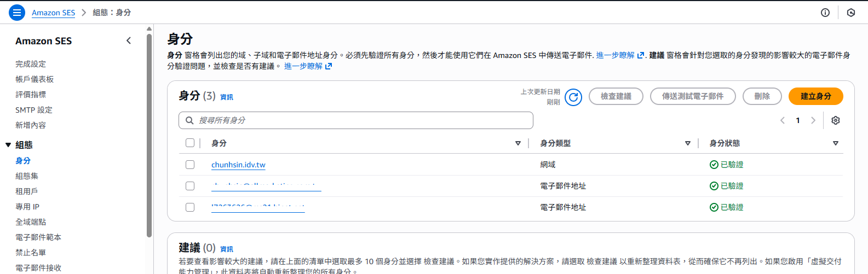The image size is (868, 274).
Task: Open the hamburger navigation menu
Action: tap(17, 13)
